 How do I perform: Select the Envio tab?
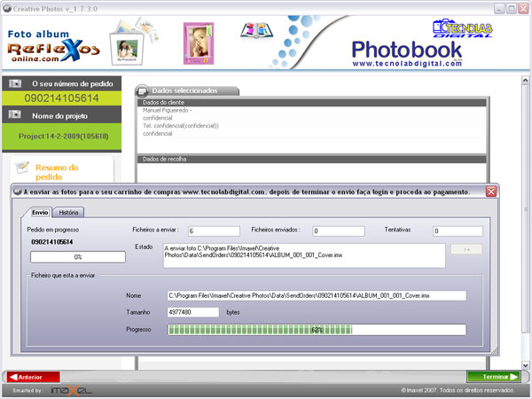click(41, 213)
